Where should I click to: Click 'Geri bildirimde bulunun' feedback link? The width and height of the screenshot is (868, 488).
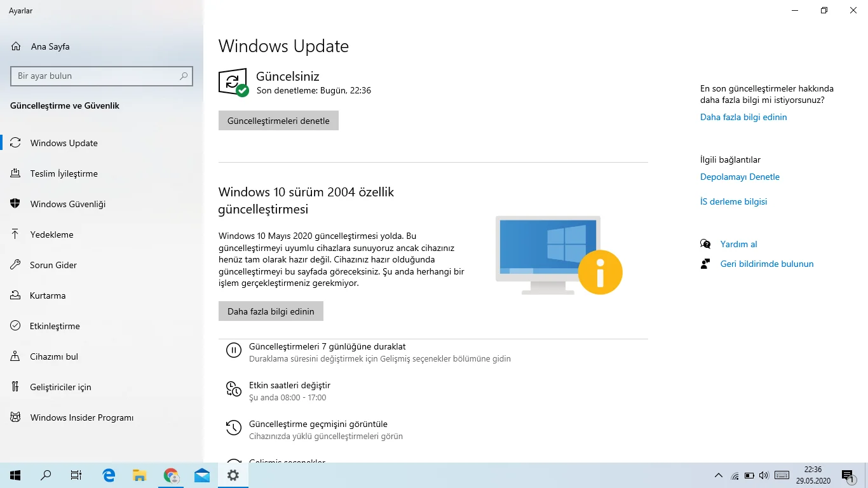767,264
